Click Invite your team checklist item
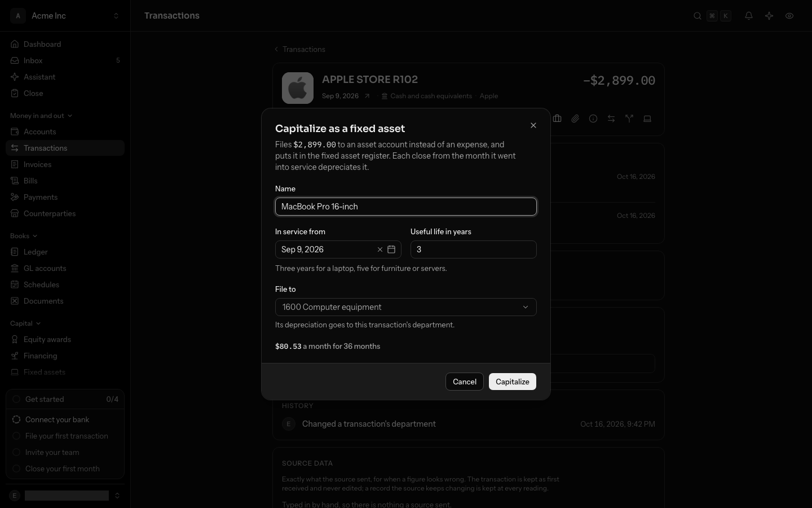 pyautogui.click(x=65, y=452)
